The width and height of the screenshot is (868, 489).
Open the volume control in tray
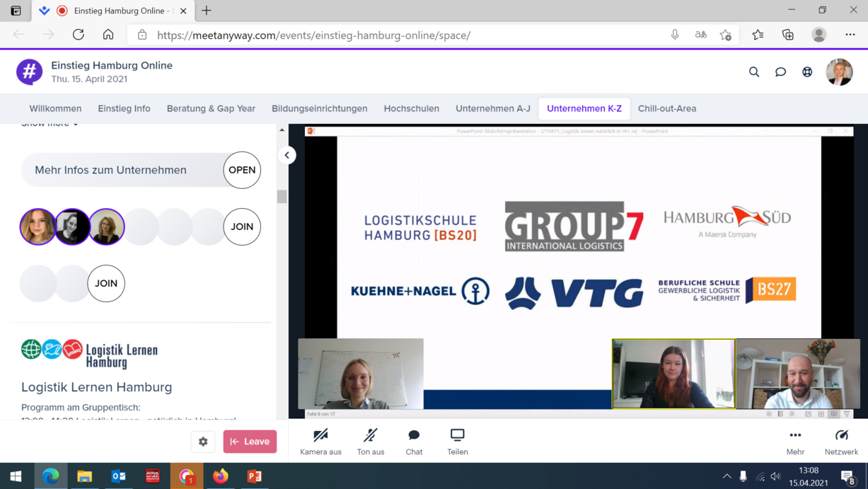coord(776,476)
